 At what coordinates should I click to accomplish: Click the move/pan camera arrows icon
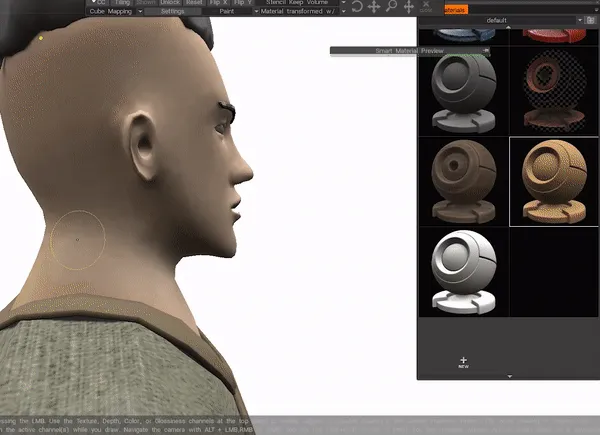click(374, 7)
